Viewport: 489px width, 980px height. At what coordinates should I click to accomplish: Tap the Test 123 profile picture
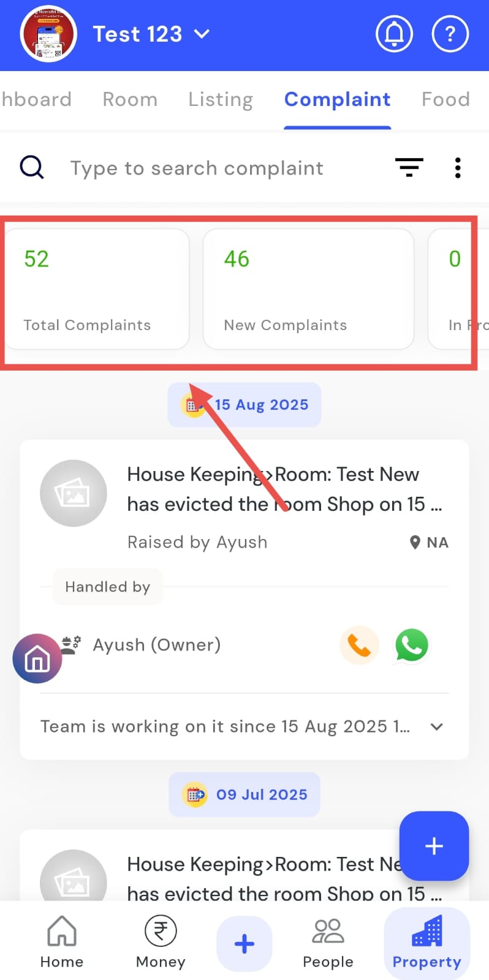coord(48,34)
